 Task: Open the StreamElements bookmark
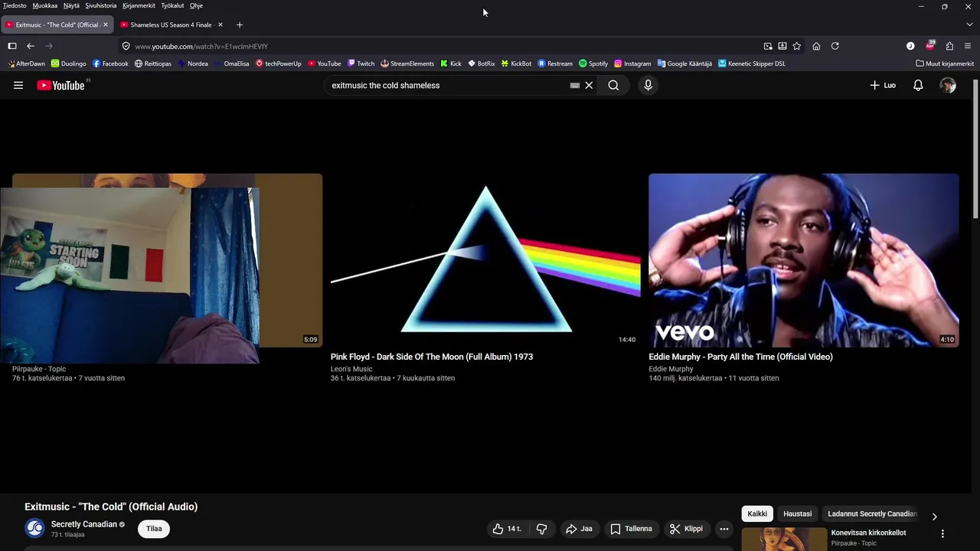[407, 64]
